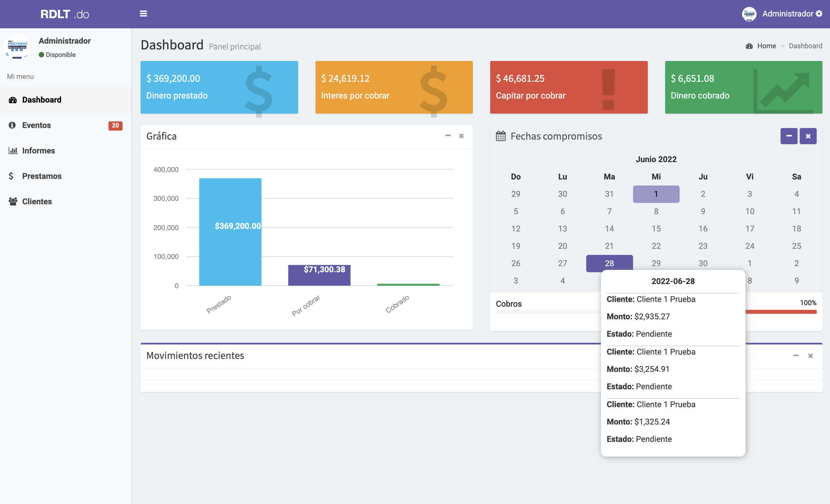Toggle sidebar with the hamburger menu icon
The image size is (830, 504).
143,14
